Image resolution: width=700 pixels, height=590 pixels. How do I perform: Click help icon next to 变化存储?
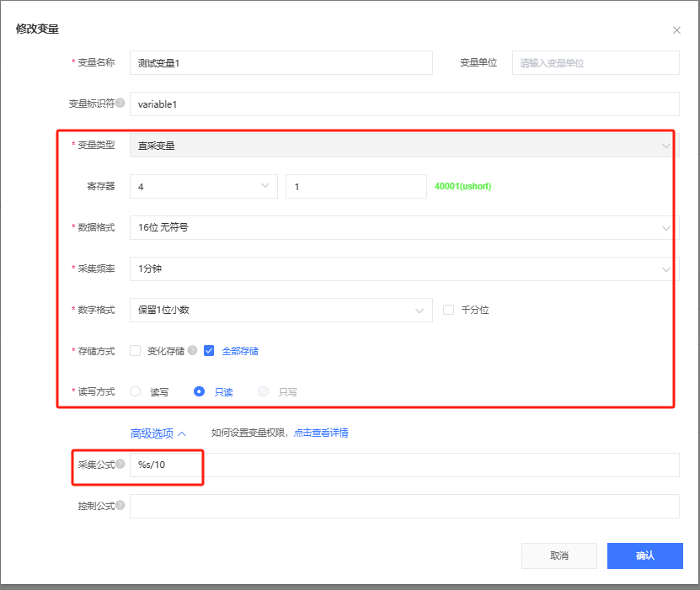coord(193,351)
